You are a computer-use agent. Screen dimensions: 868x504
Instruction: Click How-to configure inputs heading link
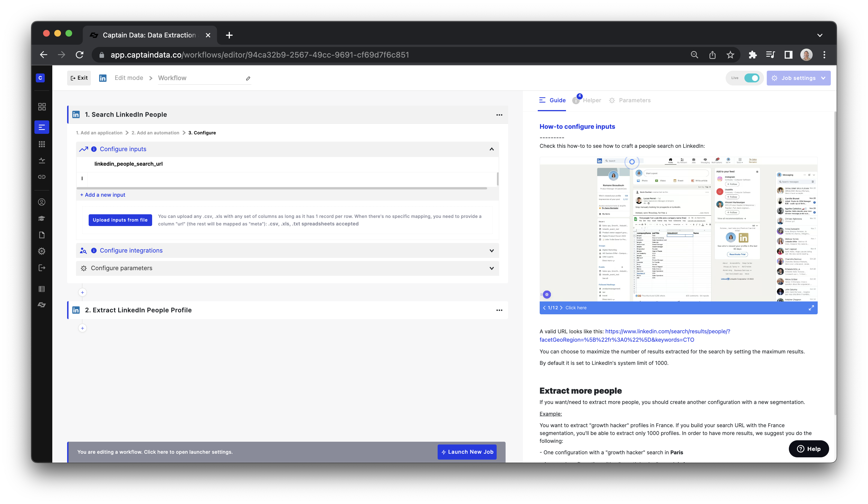point(577,127)
